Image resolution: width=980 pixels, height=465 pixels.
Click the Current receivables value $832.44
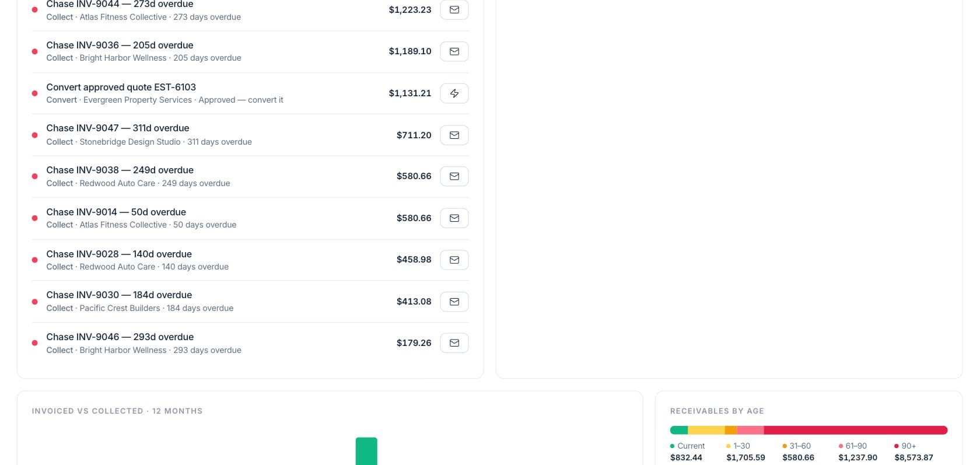(686, 457)
